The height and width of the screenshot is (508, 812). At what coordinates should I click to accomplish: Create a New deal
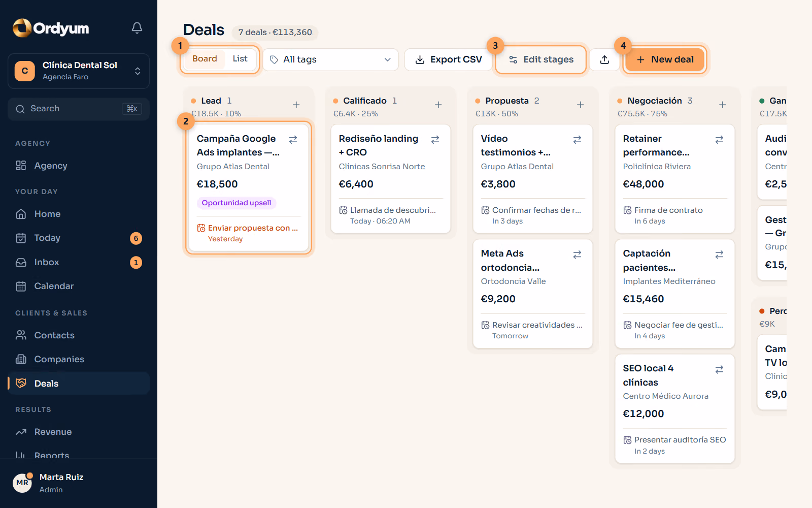click(x=665, y=59)
